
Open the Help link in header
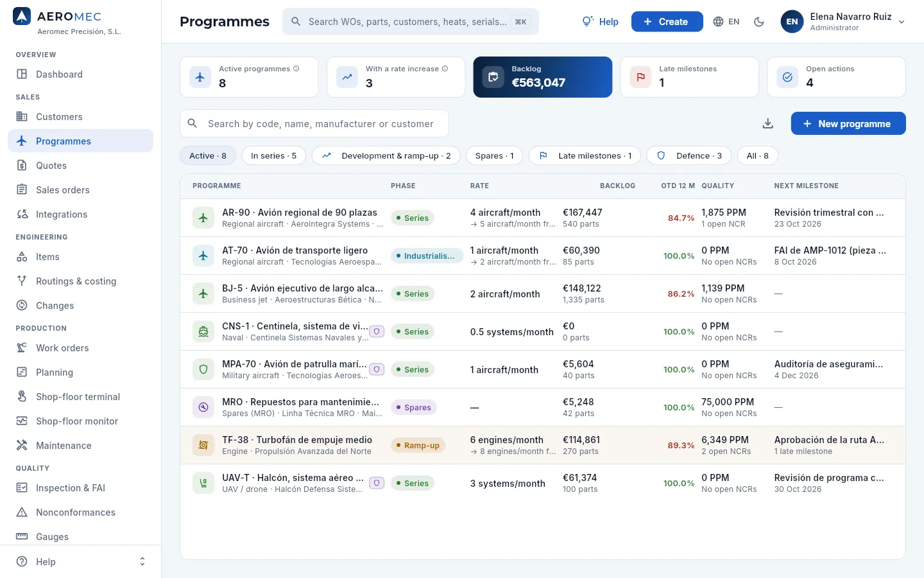pyautogui.click(x=600, y=22)
